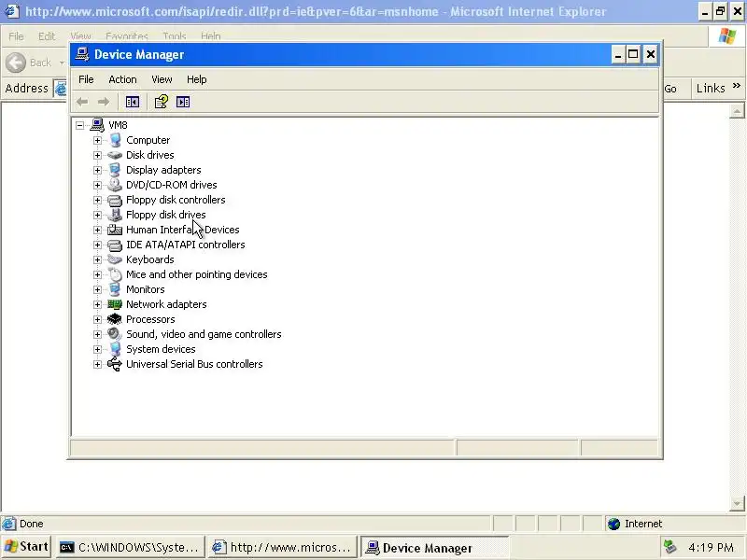Switch to the C:\WINDOWS\Syste... taskbar button
Image resolution: width=747 pixels, height=560 pixels.
(130, 547)
